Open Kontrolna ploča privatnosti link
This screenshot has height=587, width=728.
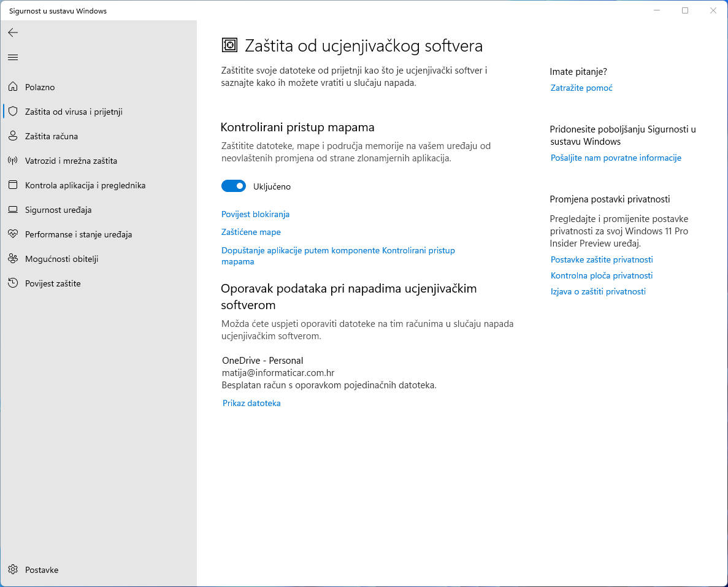click(601, 275)
